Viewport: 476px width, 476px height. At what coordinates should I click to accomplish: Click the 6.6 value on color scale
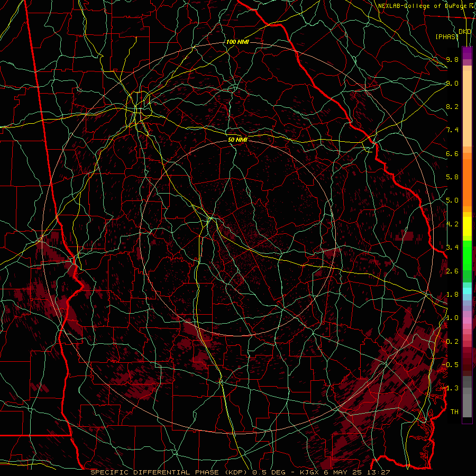[x=452, y=153]
